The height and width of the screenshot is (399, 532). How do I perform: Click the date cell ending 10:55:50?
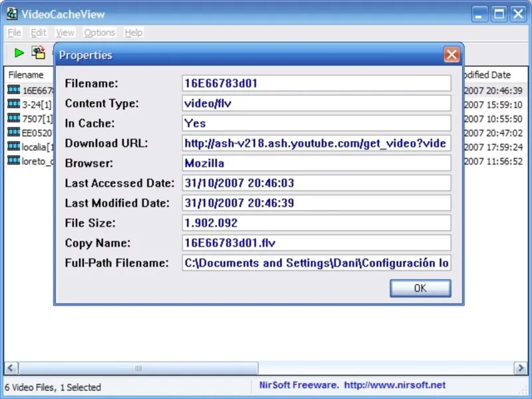493,119
